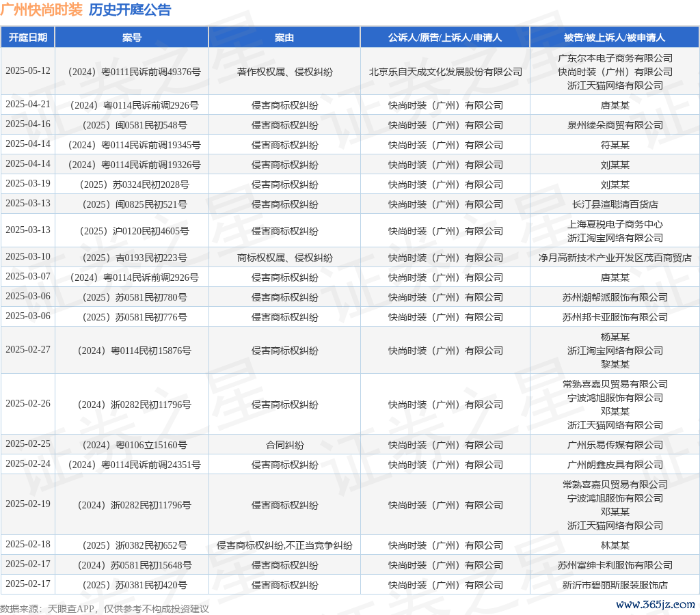Click defendant 杨某某
This screenshot has width=700, height=615.
pyautogui.click(x=615, y=337)
